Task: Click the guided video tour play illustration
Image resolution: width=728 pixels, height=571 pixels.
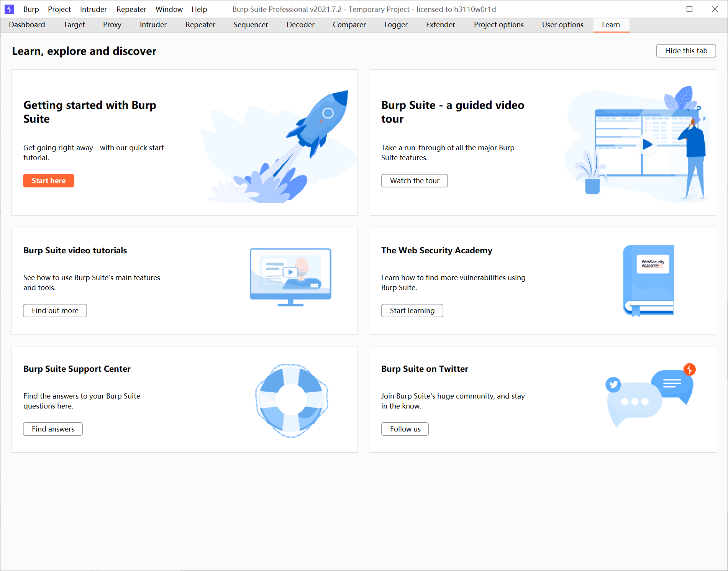Action: pos(637,144)
